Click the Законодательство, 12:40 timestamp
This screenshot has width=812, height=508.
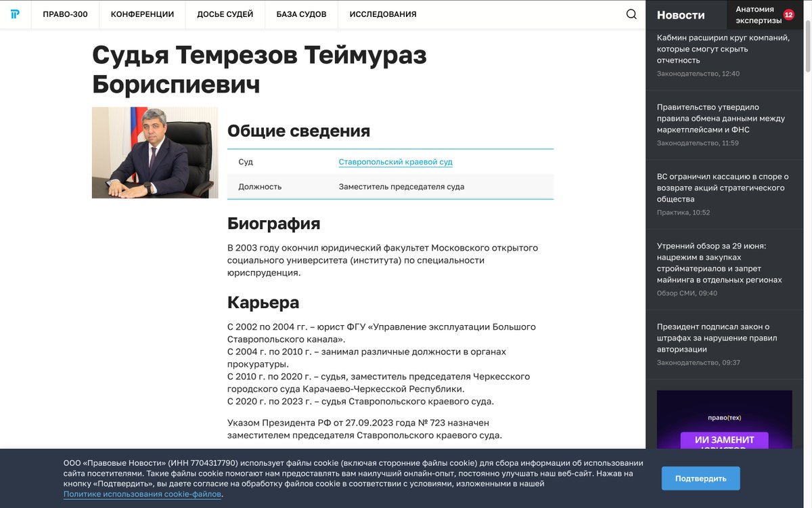pos(698,73)
